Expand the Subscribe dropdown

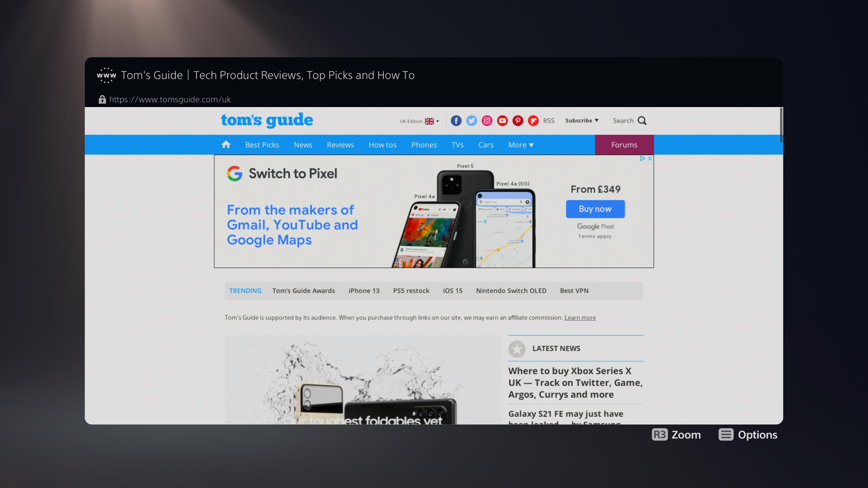click(x=582, y=121)
